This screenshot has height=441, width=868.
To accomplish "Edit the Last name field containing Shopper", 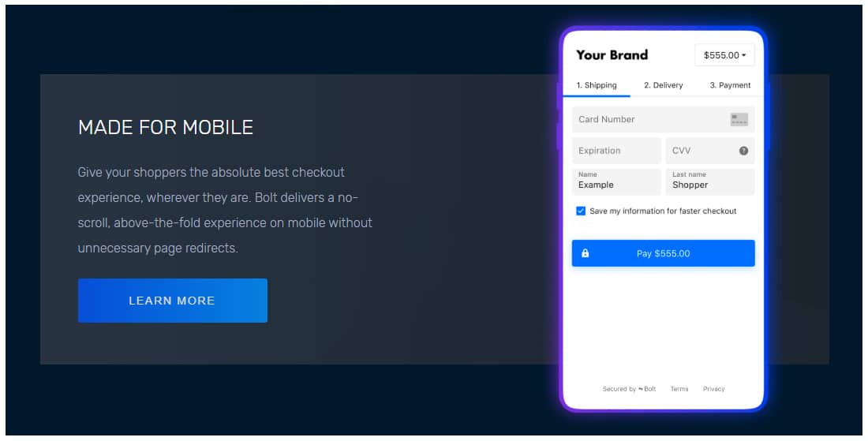I will point(710,182).
